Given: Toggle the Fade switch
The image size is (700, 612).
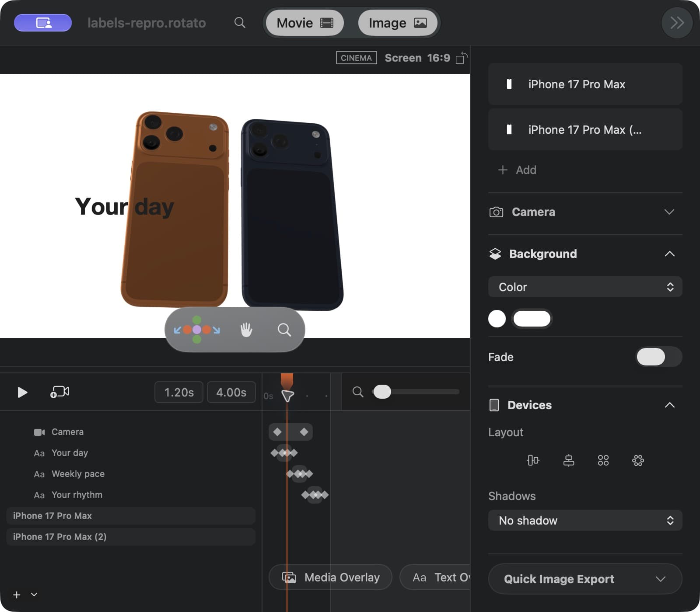Looking at the screenshot, I should click(x=658, y=357).
